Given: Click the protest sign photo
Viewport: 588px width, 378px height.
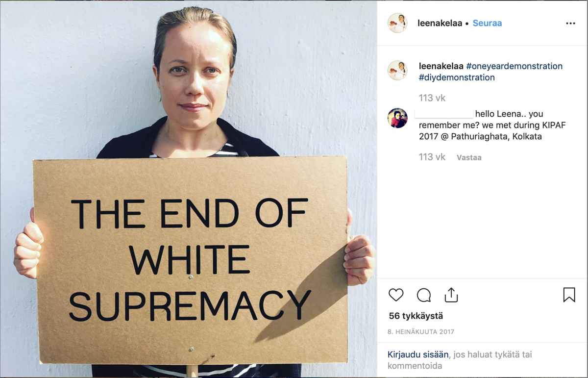Looking at the screenshot, I should [x=189, y=189].
